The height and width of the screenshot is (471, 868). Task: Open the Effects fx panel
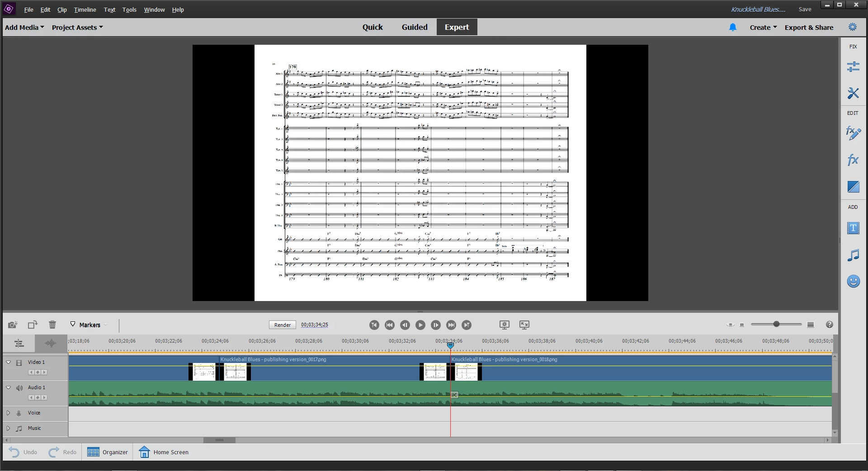853,160
